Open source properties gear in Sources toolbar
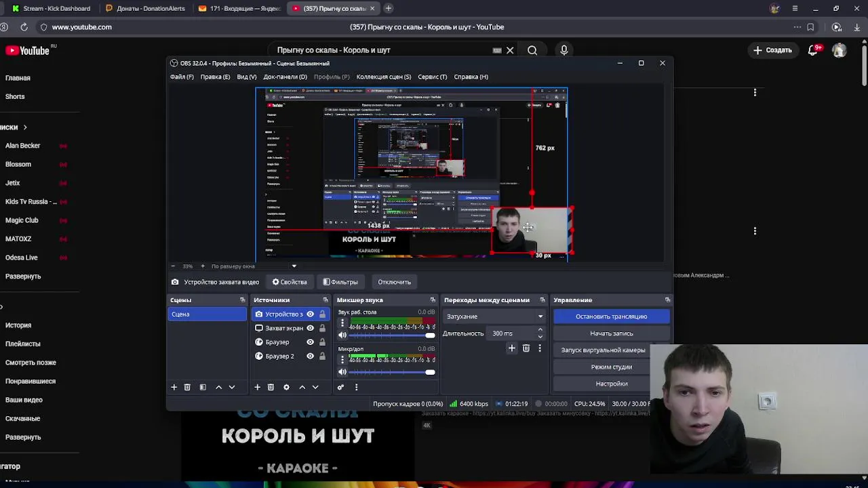Screen dimensions: 868x488 click(286, 387)
